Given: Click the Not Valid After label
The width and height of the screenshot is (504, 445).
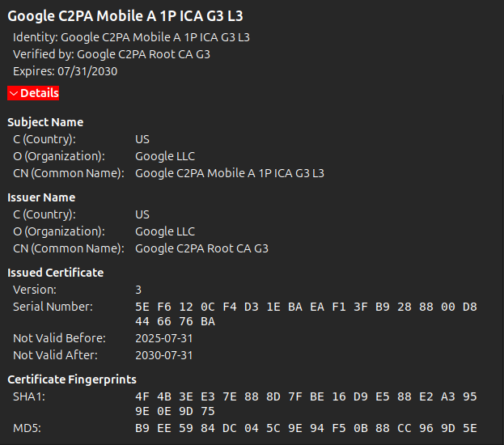Looking at the screenshot, I should [x=55, y=356].
